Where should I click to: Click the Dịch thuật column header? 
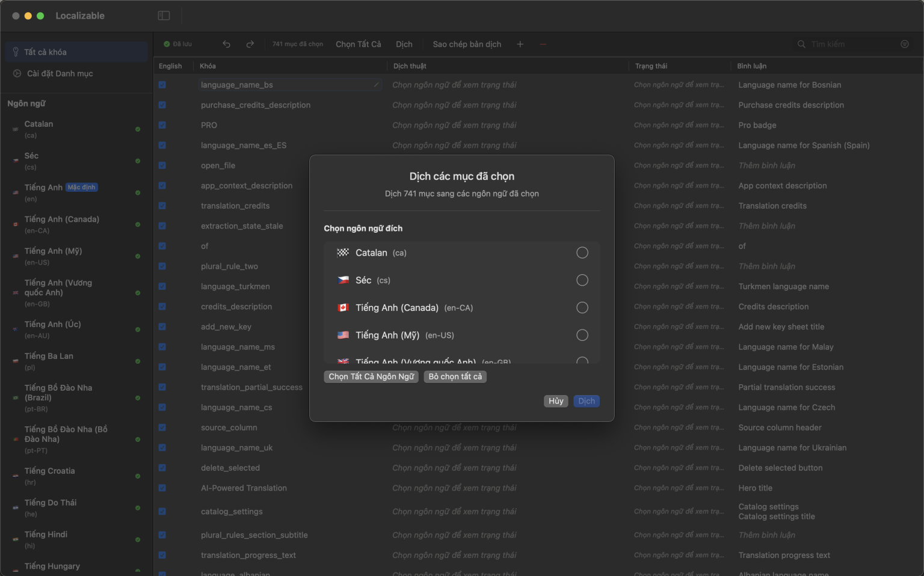pos(410,66)
